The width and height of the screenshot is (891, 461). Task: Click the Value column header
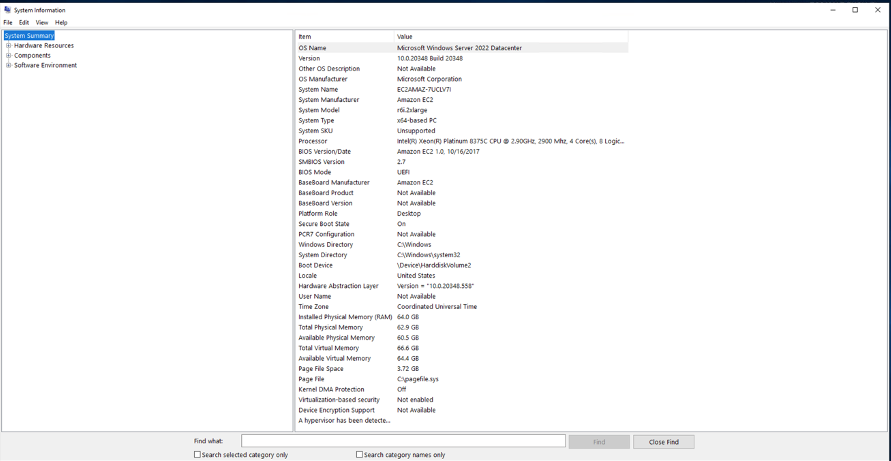pos(511,36)
